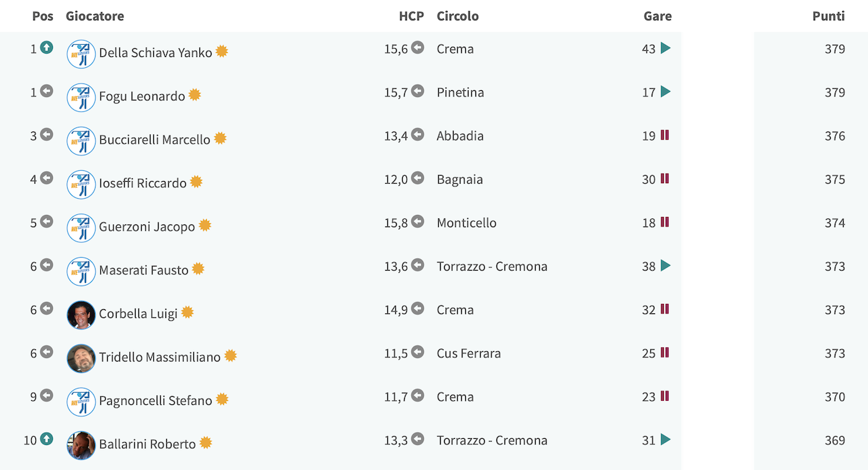The height and width of the screenshot is (470, 868).
Task: Expand gare details for Fogu Leonardo with play triangle
Action: 665,92
